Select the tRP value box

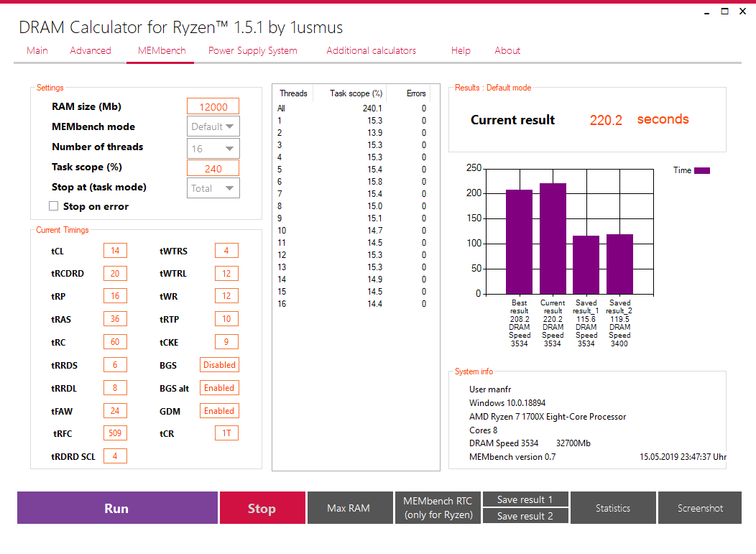tap(115, 296)
